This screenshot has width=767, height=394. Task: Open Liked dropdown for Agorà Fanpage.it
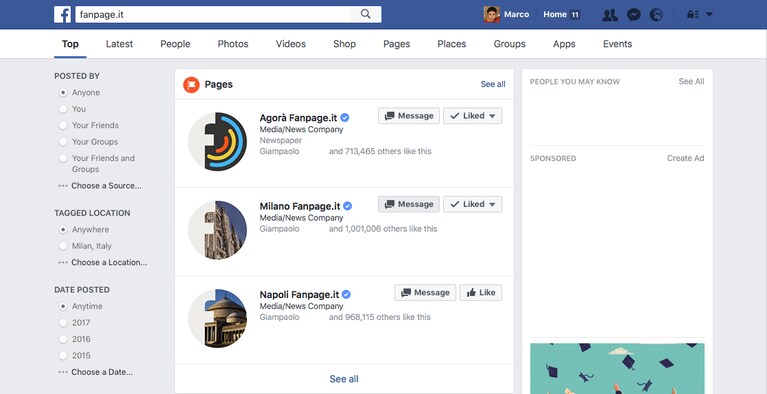(473, 116)
